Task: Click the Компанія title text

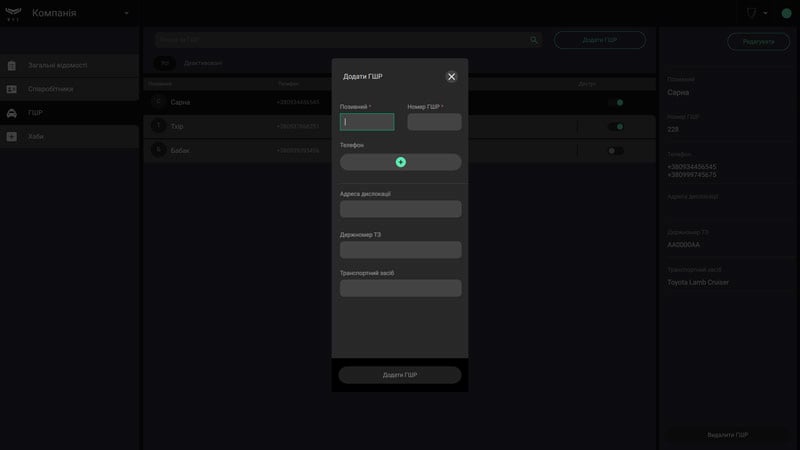Action: (x=54, y=13)
